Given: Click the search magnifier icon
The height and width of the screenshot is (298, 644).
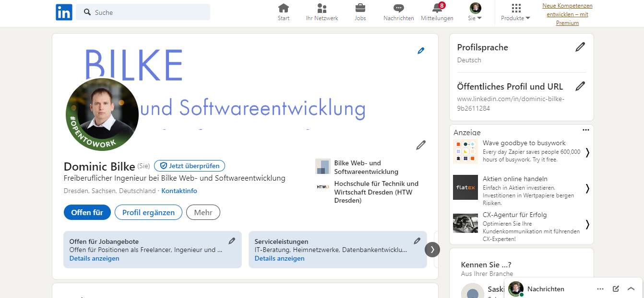Looking at the screenshot, I should pos(87,12).
